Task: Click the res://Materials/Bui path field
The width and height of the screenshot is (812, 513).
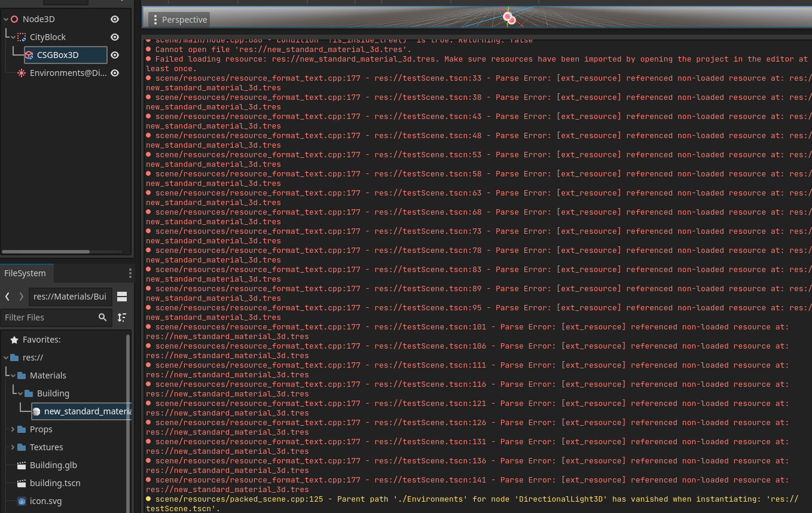Action: pos(70,296)
